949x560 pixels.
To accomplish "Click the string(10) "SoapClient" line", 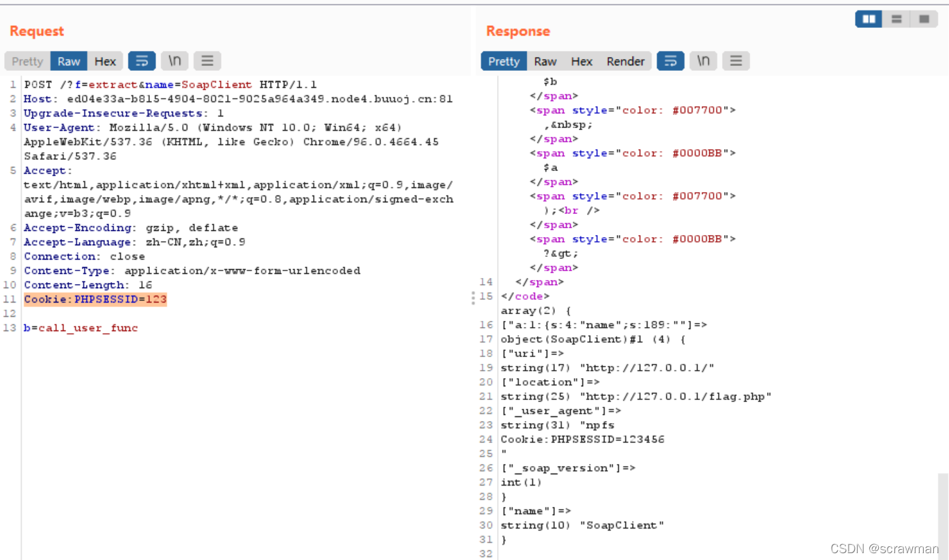I will (582, 525).
